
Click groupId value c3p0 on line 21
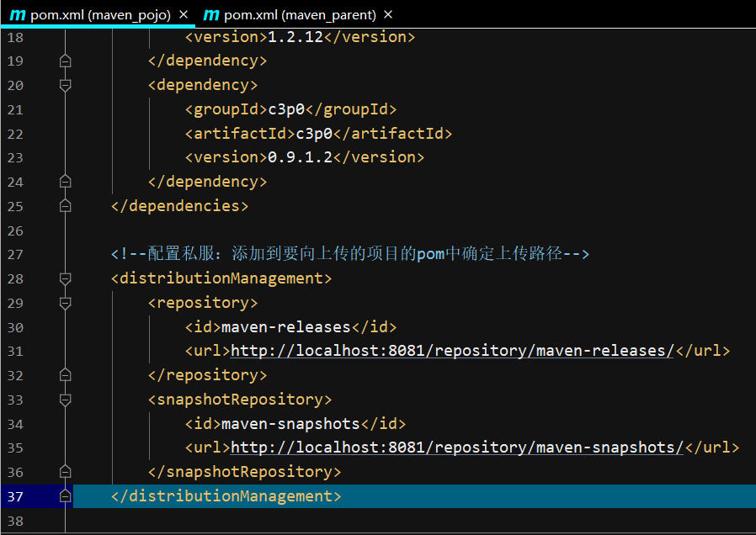click(286, 110)
